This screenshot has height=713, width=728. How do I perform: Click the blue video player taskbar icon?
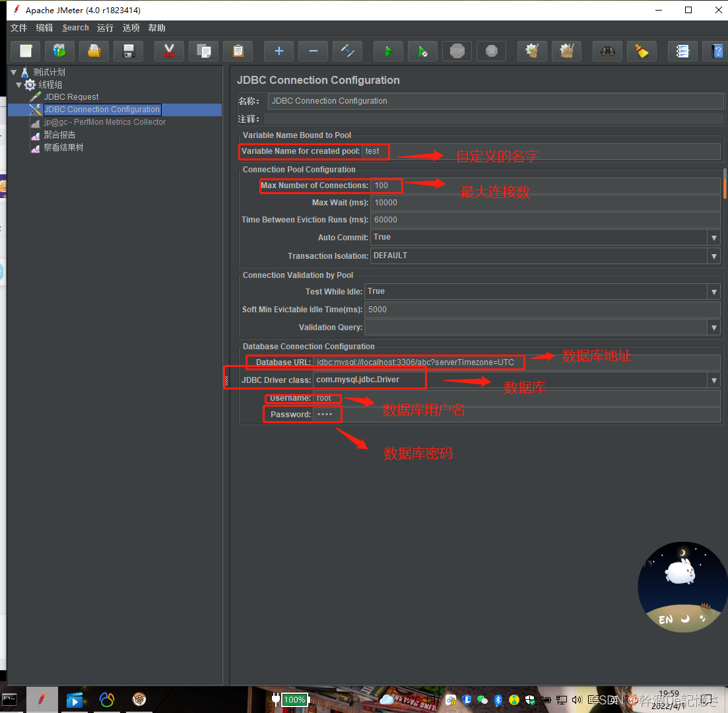(75, 700)
